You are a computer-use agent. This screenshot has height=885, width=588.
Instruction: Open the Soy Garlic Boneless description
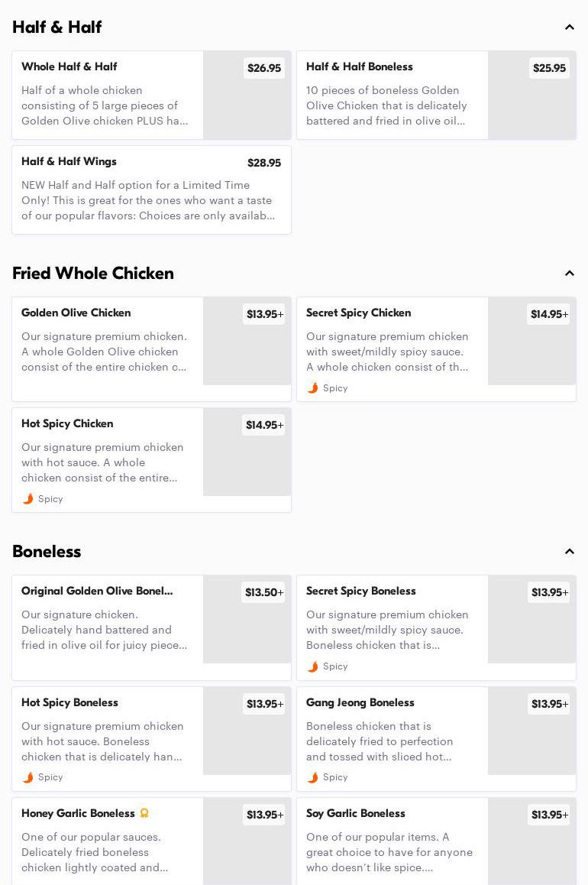[x=389, y=852]
